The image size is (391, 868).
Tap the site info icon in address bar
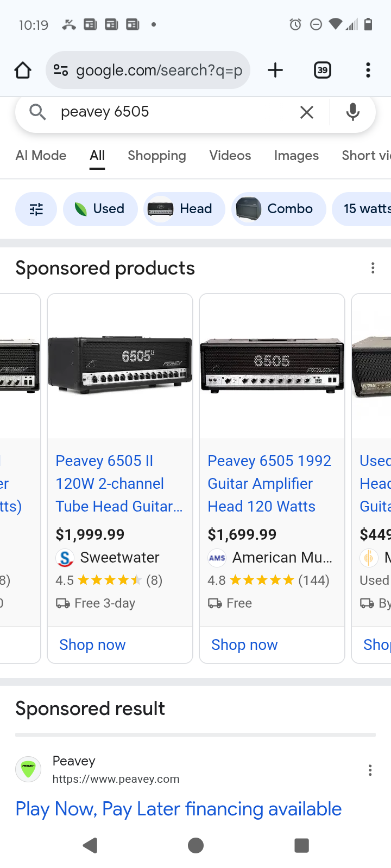[x=61, y=70]
